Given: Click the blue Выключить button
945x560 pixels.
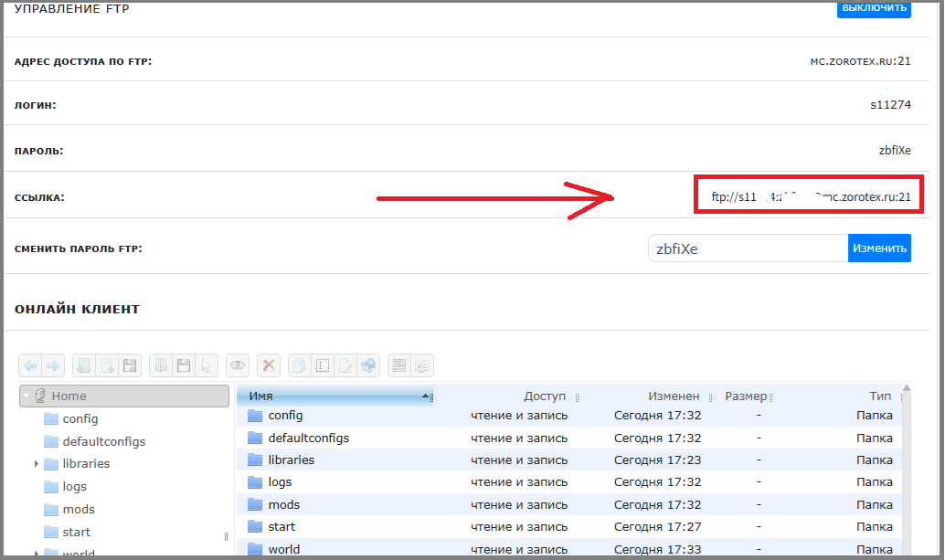Looking at the screenshot, I should (x=874, y=8).
